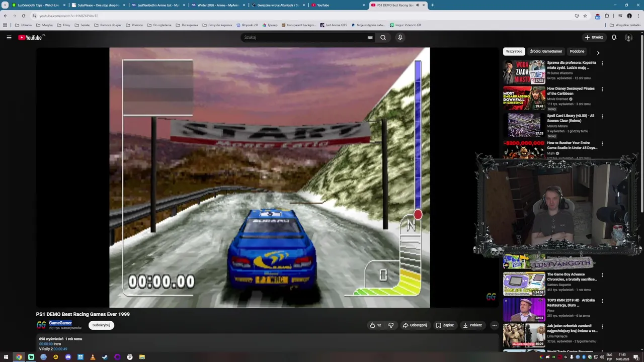This screenshot has width=644, height=362.
Task: Open Spell Card Library video thumbnail
Action: click(524, 125)
